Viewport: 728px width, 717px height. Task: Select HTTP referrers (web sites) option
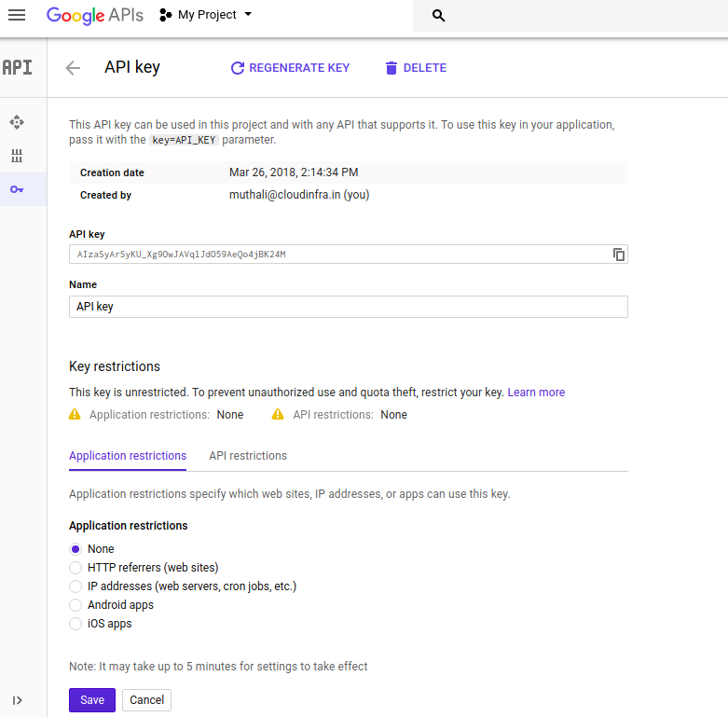76,568
